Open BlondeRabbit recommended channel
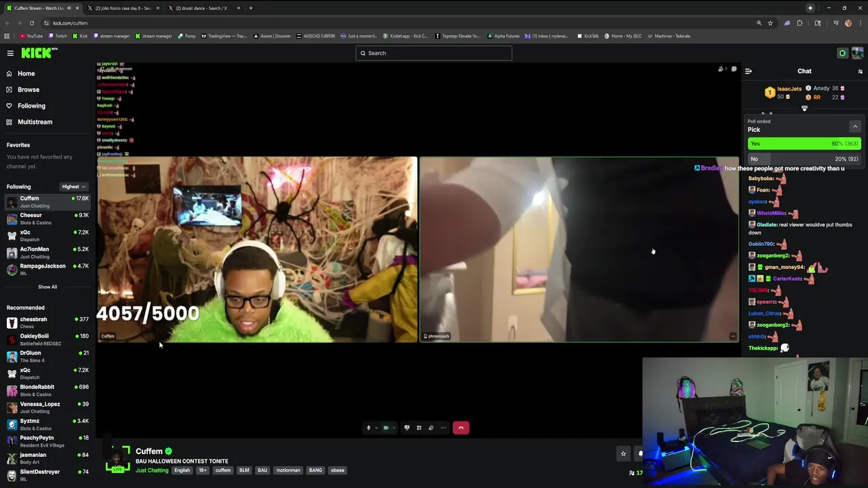 click(47, 390)
